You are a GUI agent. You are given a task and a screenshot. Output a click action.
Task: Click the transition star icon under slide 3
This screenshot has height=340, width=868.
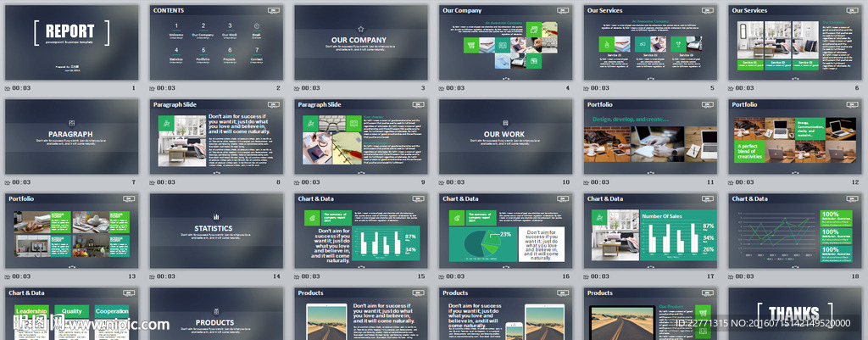pyautogui.click(x=297, y=88)
